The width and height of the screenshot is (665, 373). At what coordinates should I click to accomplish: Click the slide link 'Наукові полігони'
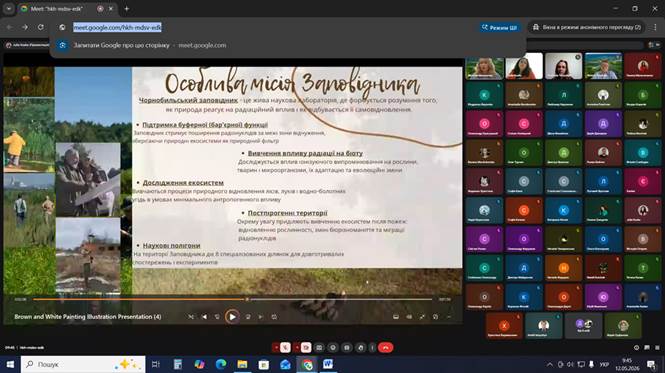(x=171, y=245)
